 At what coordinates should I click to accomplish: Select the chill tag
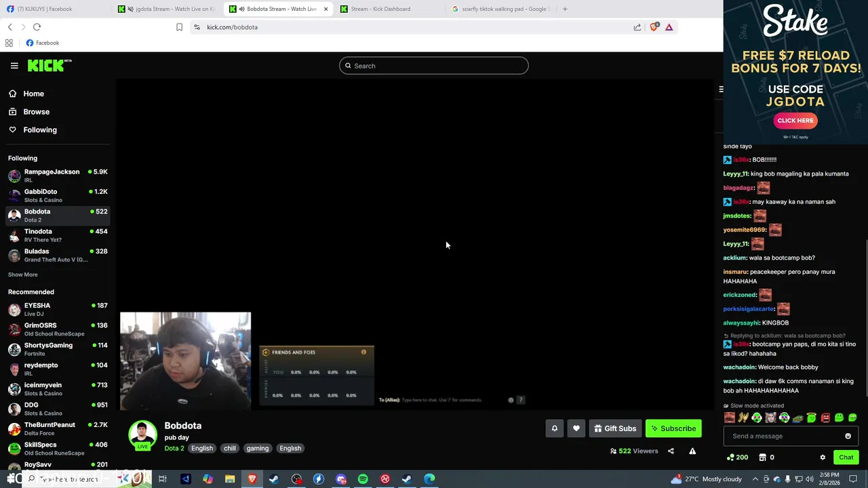pyautogui.click(x=230, y=448)
